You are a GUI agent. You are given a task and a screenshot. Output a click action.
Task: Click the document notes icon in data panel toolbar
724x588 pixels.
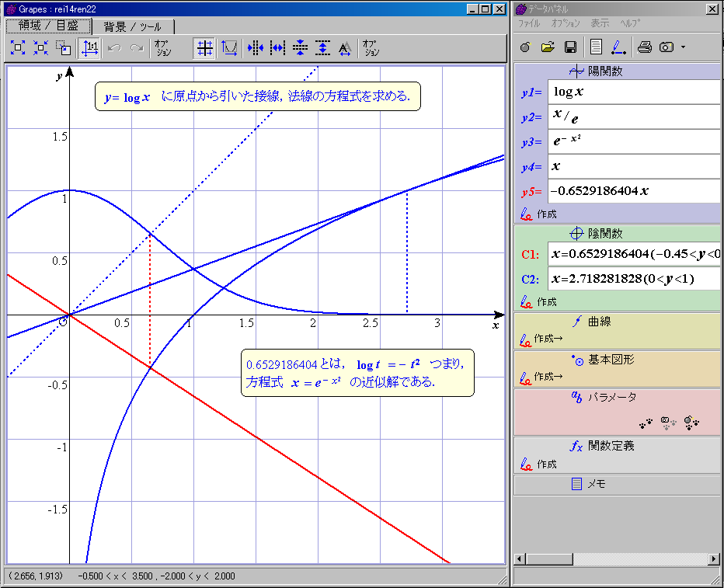tap(596, 47)
